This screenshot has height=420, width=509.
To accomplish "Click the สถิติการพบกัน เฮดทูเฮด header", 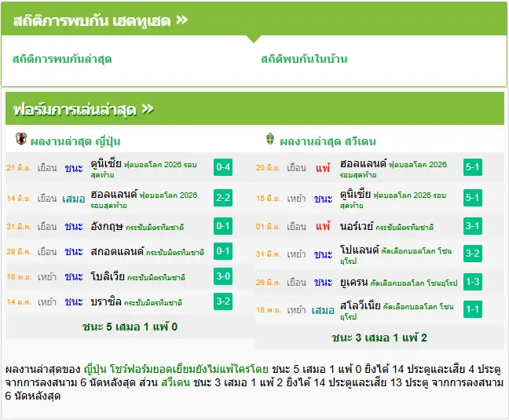I will [92, 20].
